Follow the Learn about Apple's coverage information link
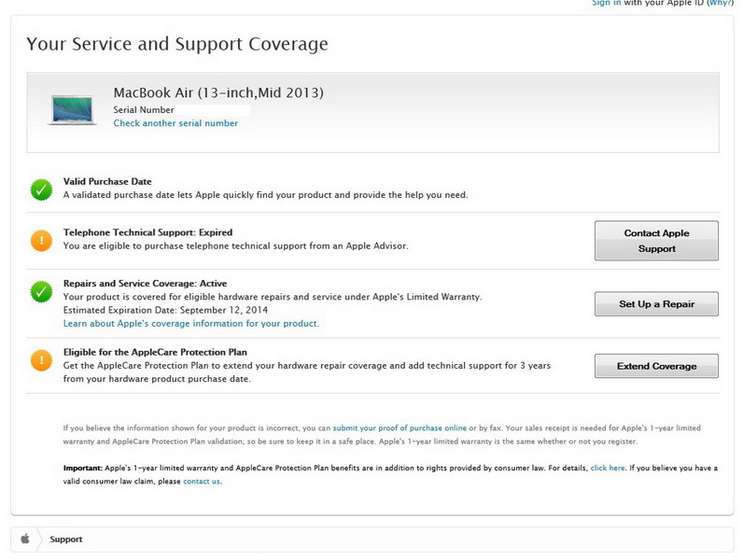Screen dimensions: 743x560 pyautogui.click(x=191, y=324)
